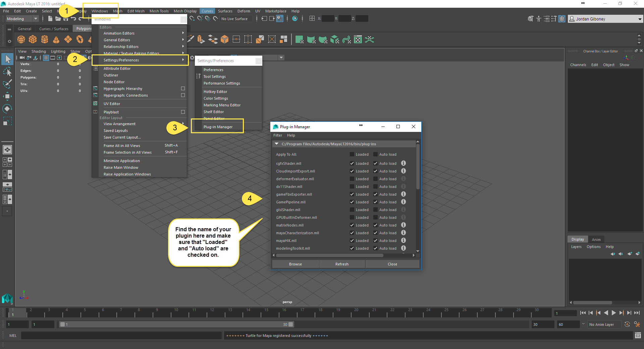Open the Curves menu in the menu bar
Image resolution: width=644 pixels, height=349 pixels.
[207, 11]
